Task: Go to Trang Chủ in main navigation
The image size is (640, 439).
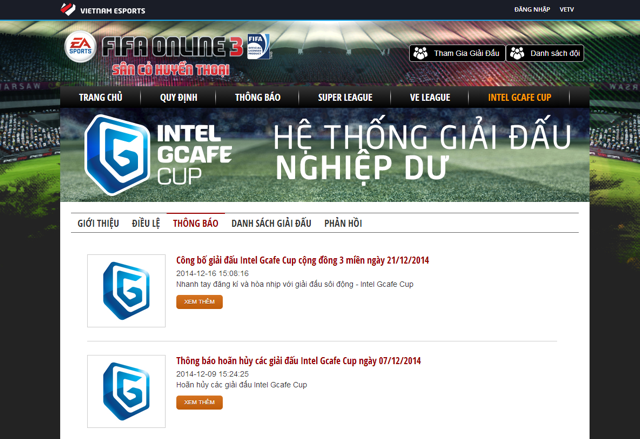Action: pyautogui.click(x=100, y=98)
